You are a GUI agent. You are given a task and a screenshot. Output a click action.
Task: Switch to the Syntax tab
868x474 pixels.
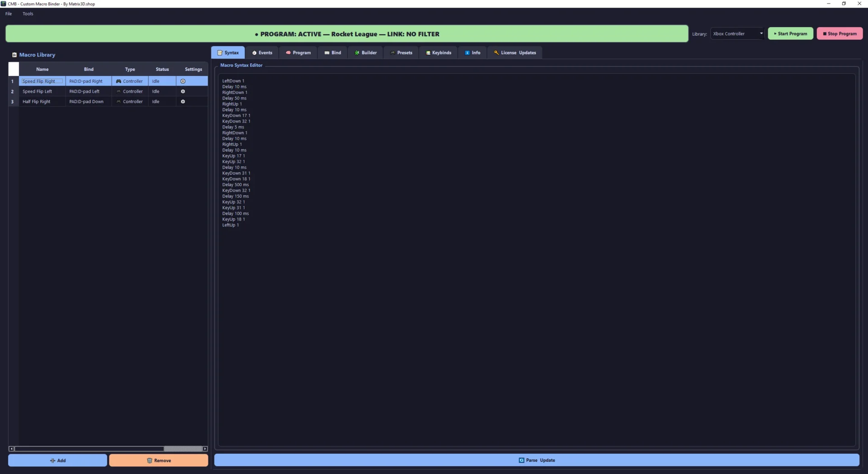[x=228, y=52]
